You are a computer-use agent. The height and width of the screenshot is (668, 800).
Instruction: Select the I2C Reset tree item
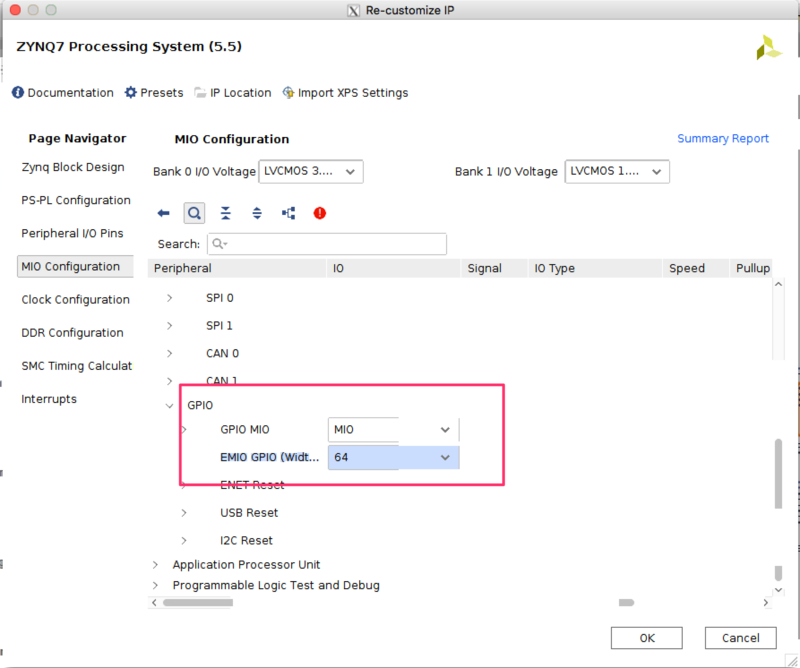[x=246, y=540]
